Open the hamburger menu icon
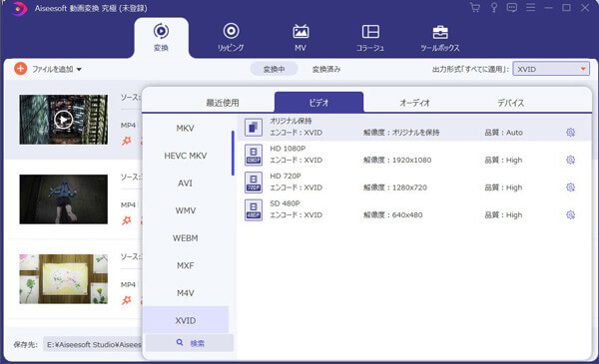The height and width of the screenshot is (364, 599). (x=531, y=8)
